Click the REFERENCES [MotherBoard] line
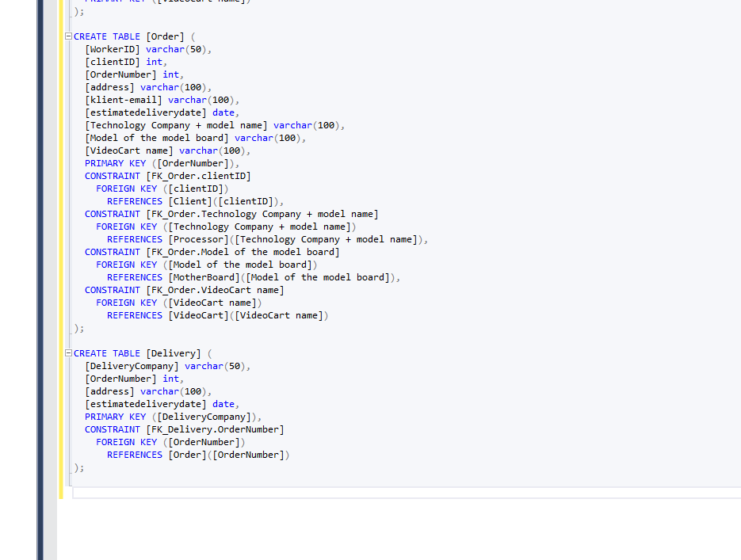 253,277
